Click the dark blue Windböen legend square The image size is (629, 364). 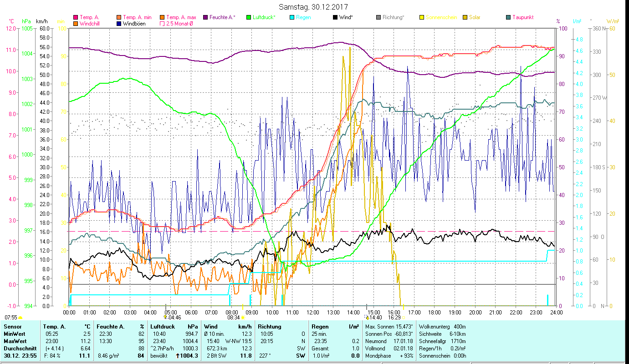click(119, 23)
